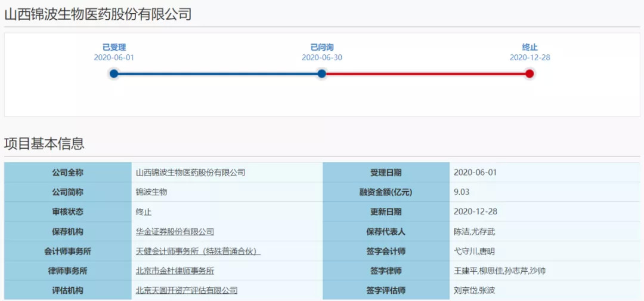This screenshot has width=644, height=301.
Task: Click the 保荐代表人 header cell
Action: [x=386, y=232]
